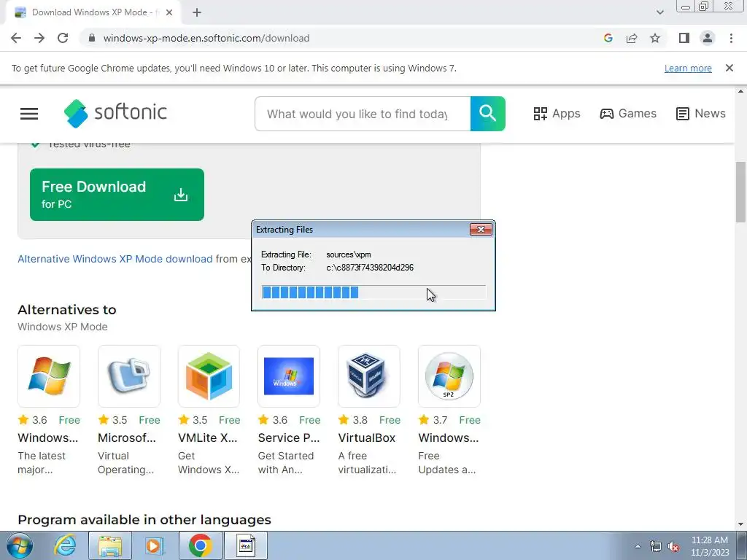This screenshot has height=560, width=747.
Task: Open the Service P... title link
Action: point(289,437)
